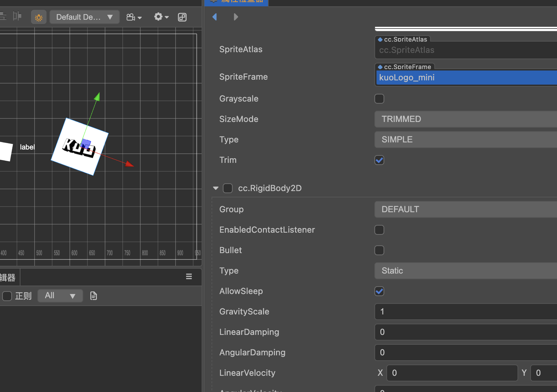The image size is (557, 392).
Task: Toggle the Bullet checkbox
Action: [x=379, y=250]
